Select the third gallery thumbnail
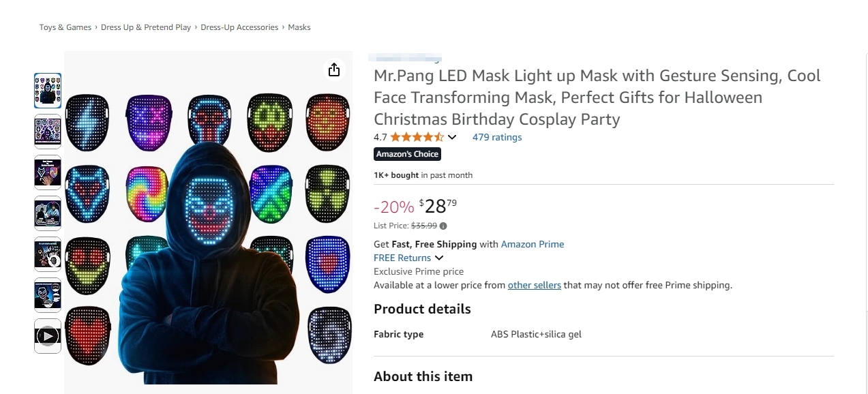Viewport: 868px width, 394px height. [x=47, y=171]
